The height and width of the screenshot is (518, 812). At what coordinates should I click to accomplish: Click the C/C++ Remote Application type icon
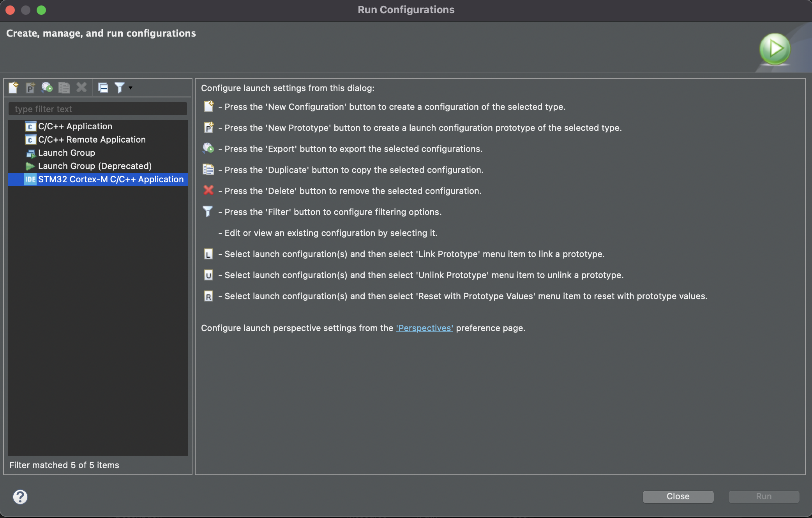point(30,140)
